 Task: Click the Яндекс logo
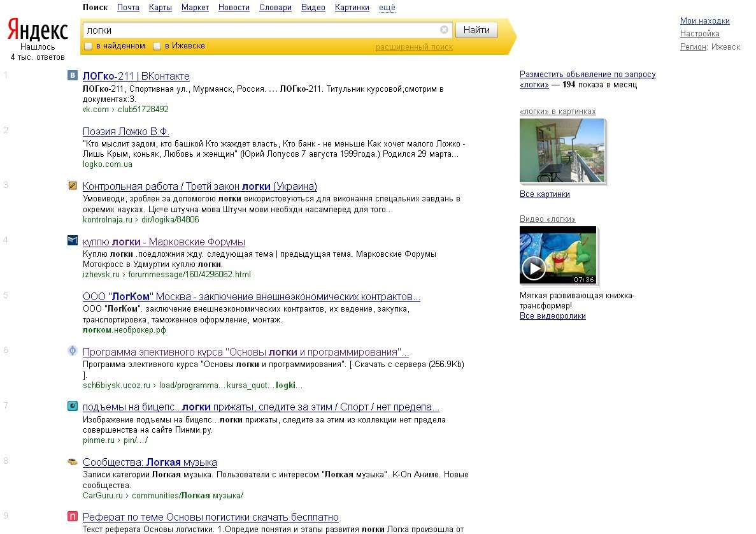(x=38, y=30)
